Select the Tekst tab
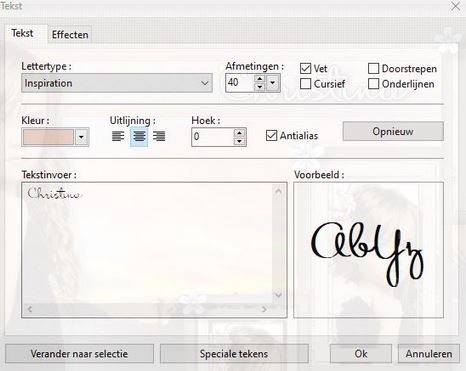The image size is (466, 371). [x=22, y=33]
